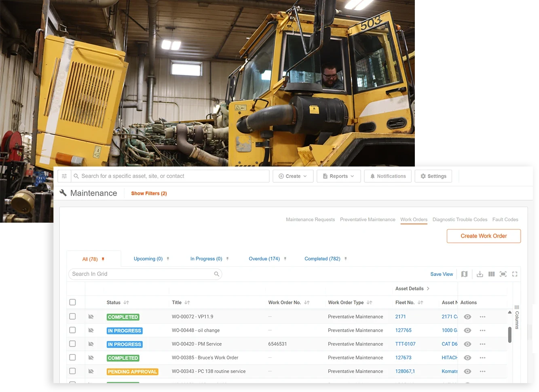539x392 pixels.
Task: Click the Create Work Order button
Action: pyautogui.click(x=483, y=236)
